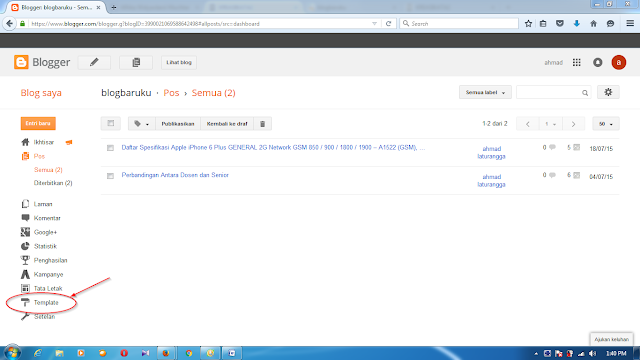Click the taskbar clock 1:40 PM
Viewport: 640px width, 360px height.
616,353
